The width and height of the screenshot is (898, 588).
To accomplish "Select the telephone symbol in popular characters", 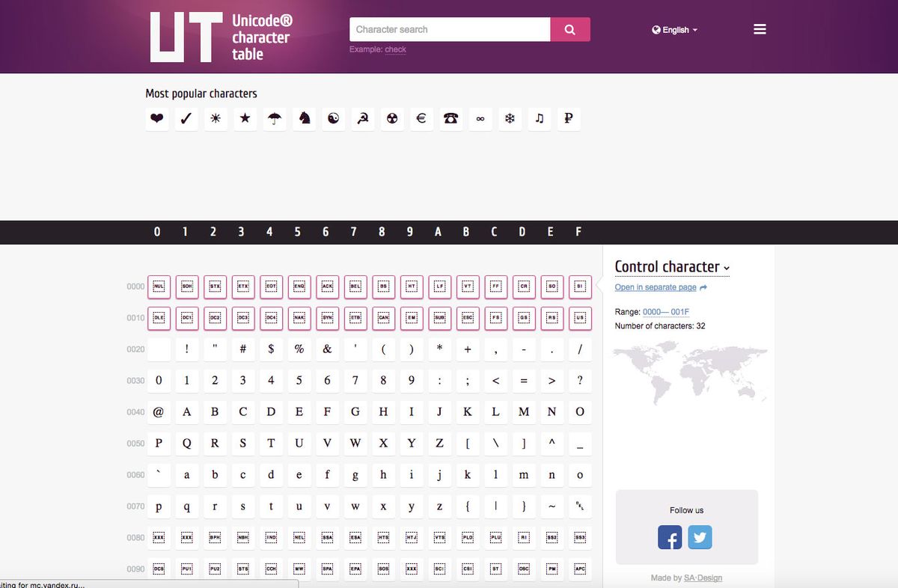I will [x=450, y=118].
